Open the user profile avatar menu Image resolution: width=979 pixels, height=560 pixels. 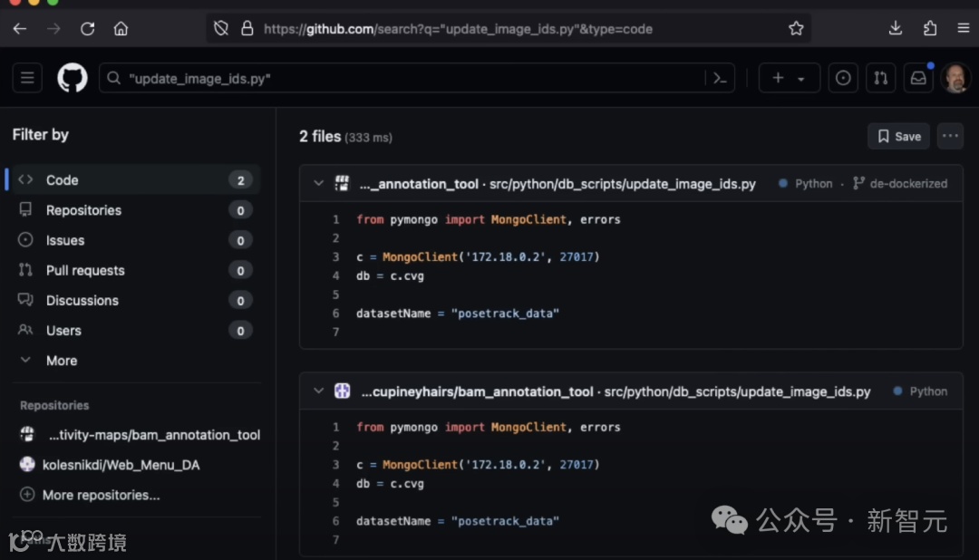[x=956, y=78]
